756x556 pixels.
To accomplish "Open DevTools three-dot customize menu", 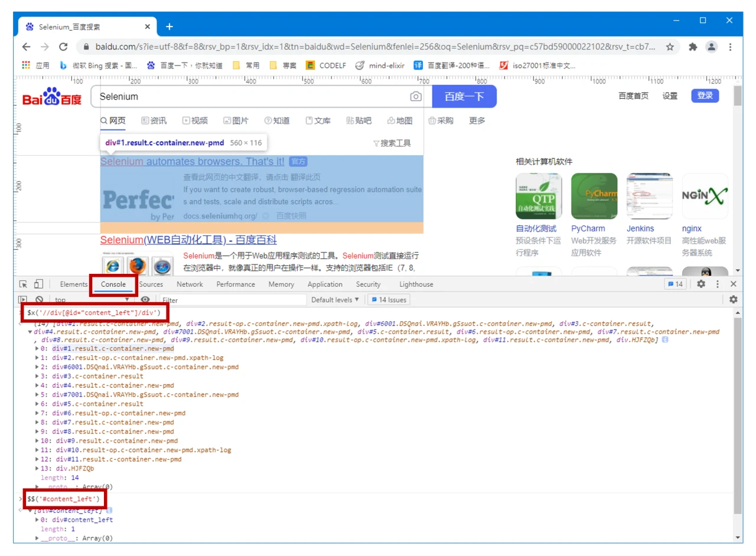I will tap(718, 284).
